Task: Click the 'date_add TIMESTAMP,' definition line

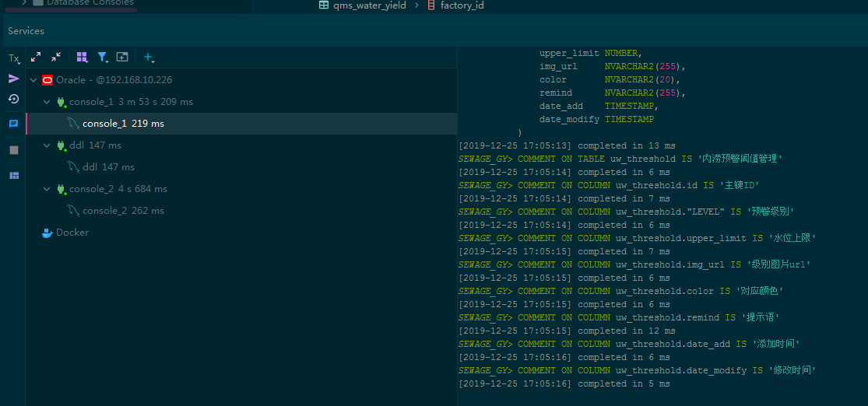Action: click(599, 107)
